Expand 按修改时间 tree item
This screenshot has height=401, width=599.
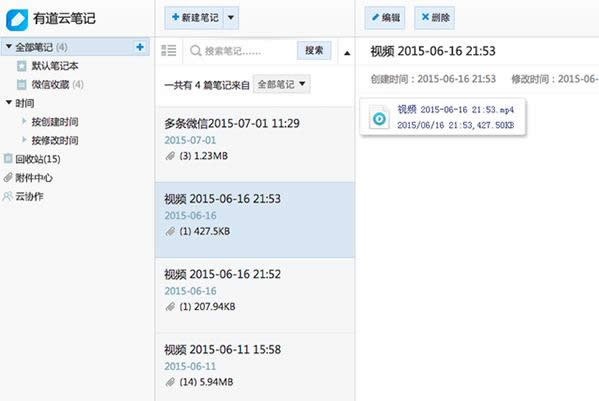pos(24,140)
